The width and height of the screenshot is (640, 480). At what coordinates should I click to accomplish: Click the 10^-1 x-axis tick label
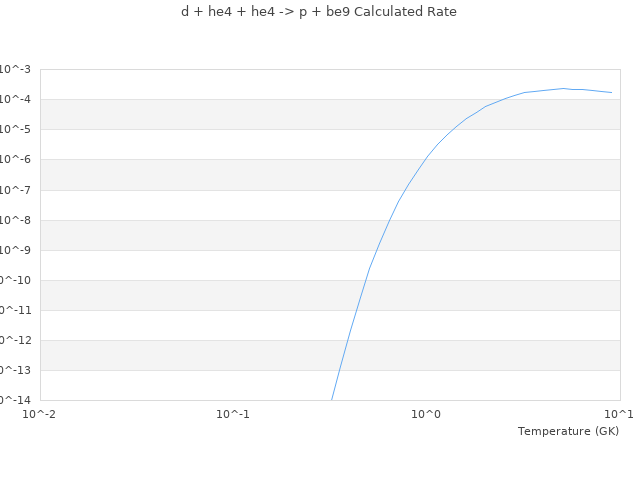(x=233, y=414)
